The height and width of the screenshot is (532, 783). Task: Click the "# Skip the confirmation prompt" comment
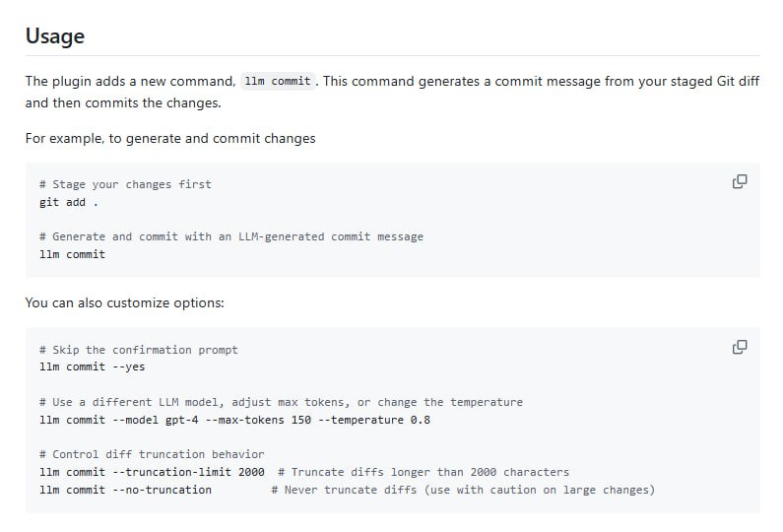139,350
